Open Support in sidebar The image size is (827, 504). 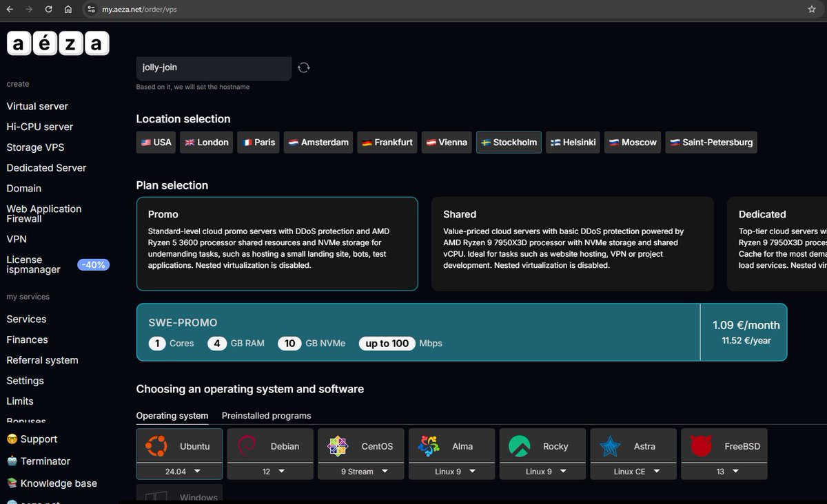(x=32, y=439)
